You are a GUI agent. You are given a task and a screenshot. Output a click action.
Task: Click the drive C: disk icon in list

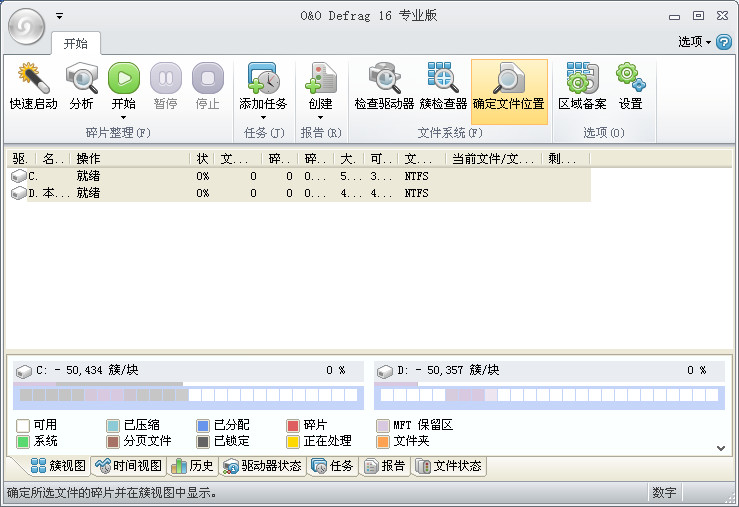(x=18, y=176)
